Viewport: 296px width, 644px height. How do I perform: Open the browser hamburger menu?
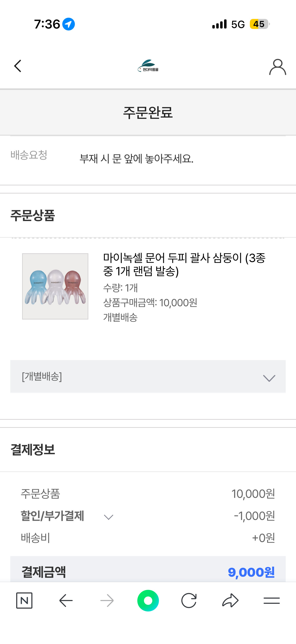click(x=271, y=600)
